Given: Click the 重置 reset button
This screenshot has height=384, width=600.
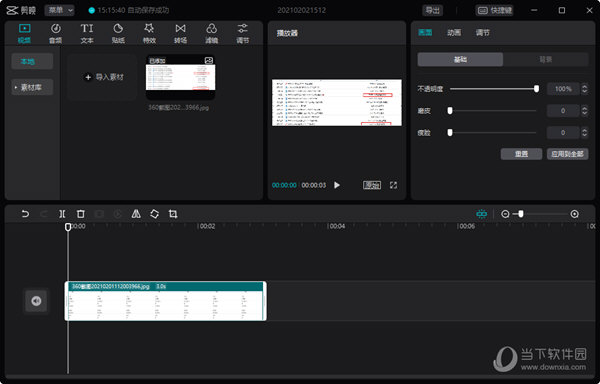Looking at the screenshot, I should pos(521,154).
